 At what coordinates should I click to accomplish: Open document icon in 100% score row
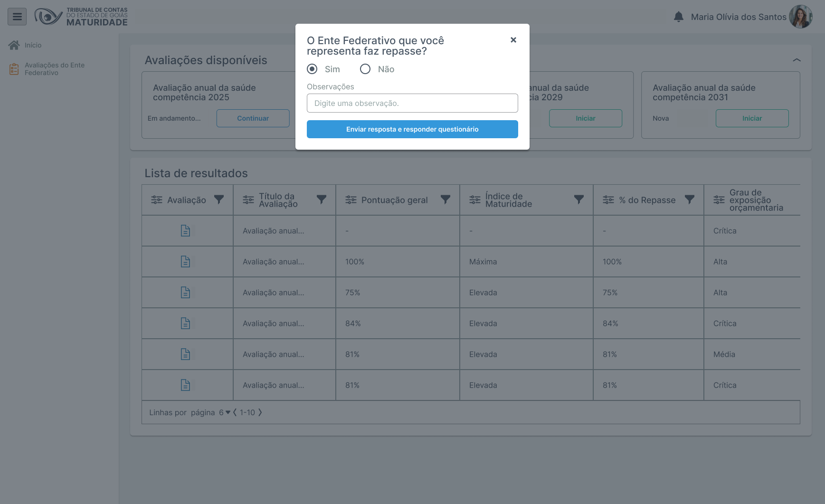point(185,262)
